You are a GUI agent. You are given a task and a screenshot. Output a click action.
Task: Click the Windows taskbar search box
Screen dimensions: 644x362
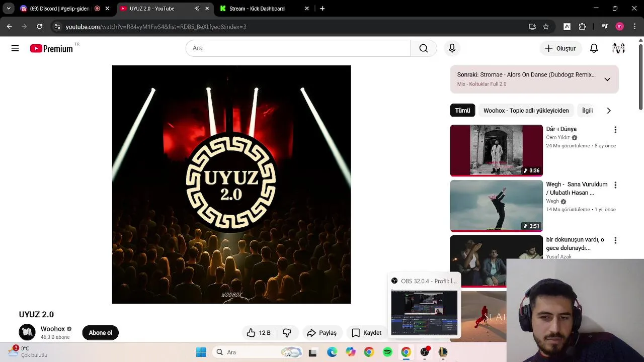click(258, 352)
